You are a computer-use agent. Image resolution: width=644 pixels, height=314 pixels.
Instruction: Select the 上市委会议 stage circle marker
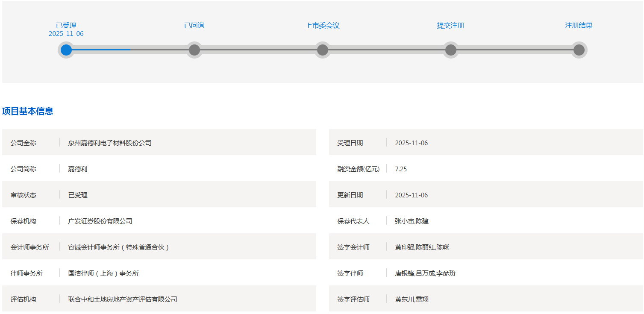[x=323, y=50]
